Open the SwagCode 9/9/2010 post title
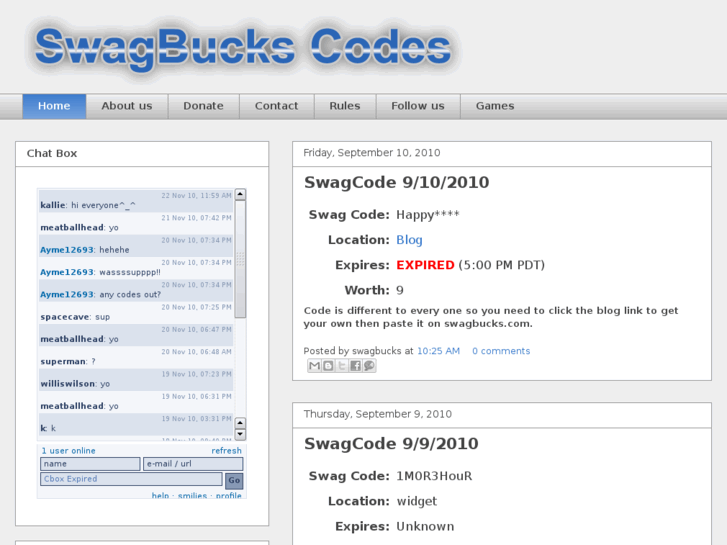Screen dimensions: 727x545 tap(391, 444)
